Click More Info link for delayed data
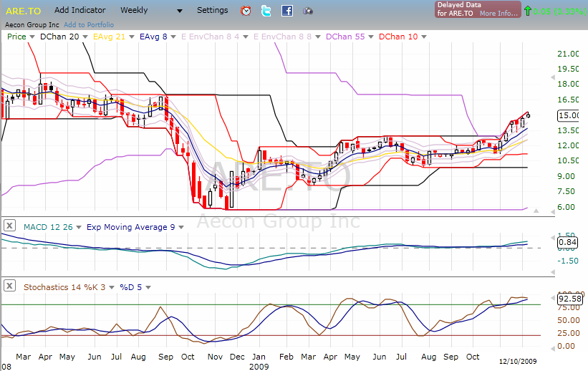 coord(498,14)
